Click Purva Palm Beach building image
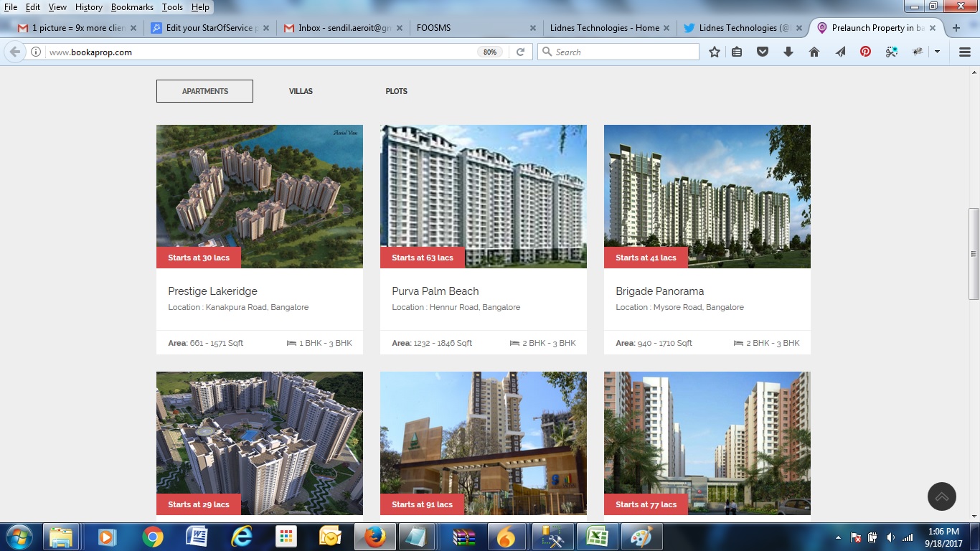The height and width of the screenshot is (551, 980). [x=484, y=197]
